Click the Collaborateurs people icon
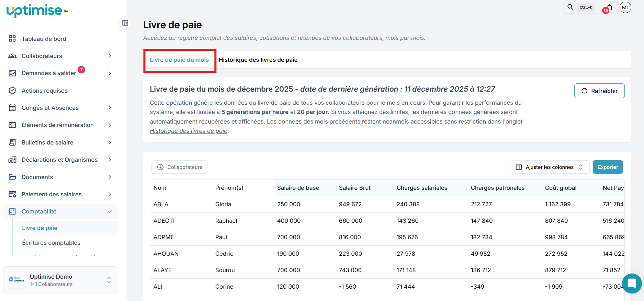 (x=12, y=56)
